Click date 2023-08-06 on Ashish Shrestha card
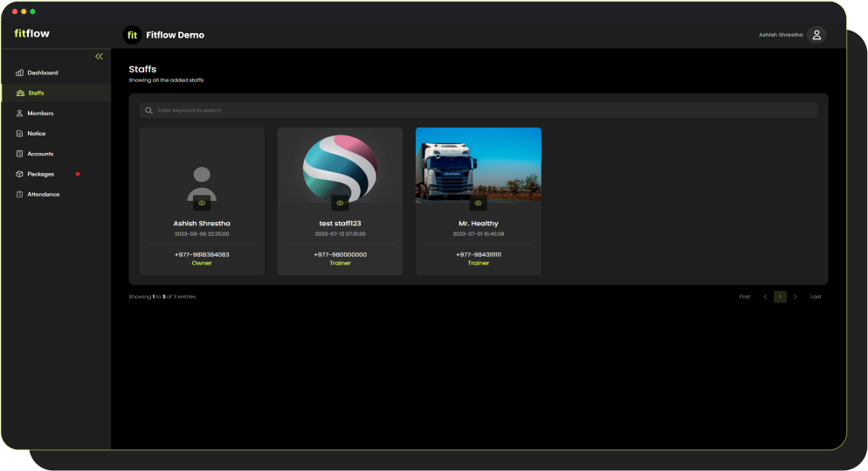 (x=202, y=234)
